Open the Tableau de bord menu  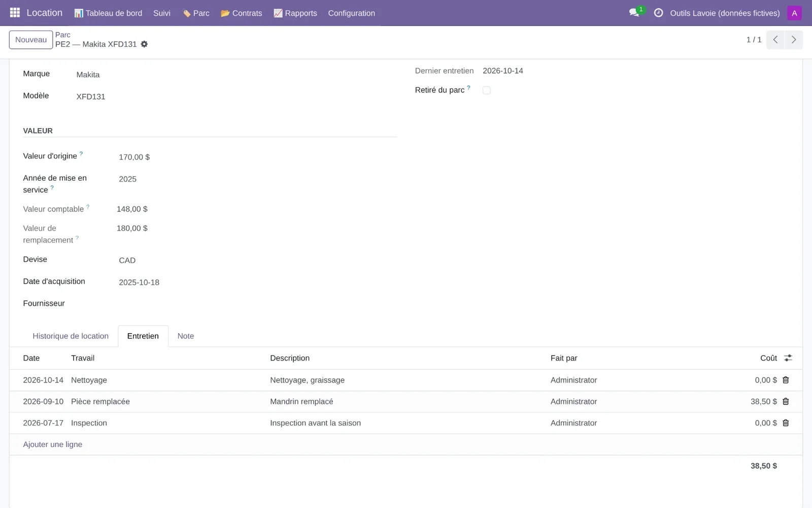pyautogui.click(x=108, y=13)
